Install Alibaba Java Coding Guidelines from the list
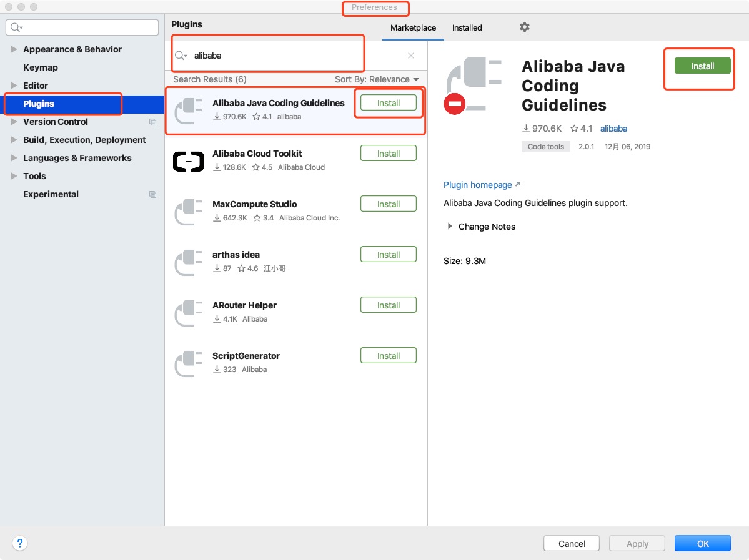749x560 pixels. click(389, 102)
